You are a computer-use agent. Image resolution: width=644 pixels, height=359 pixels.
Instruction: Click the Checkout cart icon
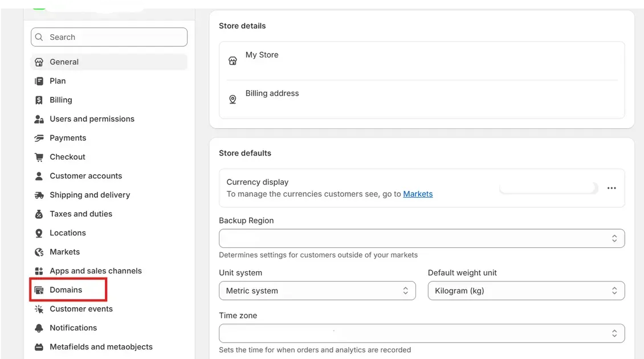[39, 157]
